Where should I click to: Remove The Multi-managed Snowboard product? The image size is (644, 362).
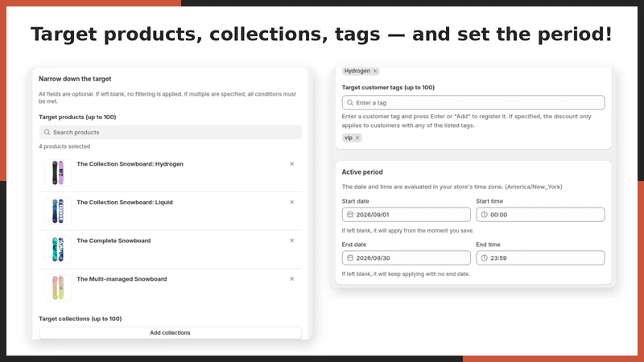pyautogui.click(x=292, y=278)
